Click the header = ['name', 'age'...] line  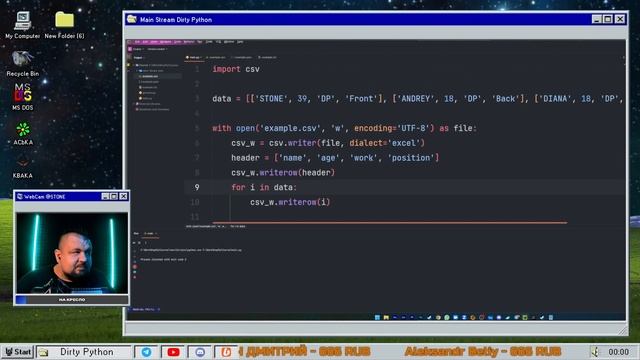(x=335, y=158)
